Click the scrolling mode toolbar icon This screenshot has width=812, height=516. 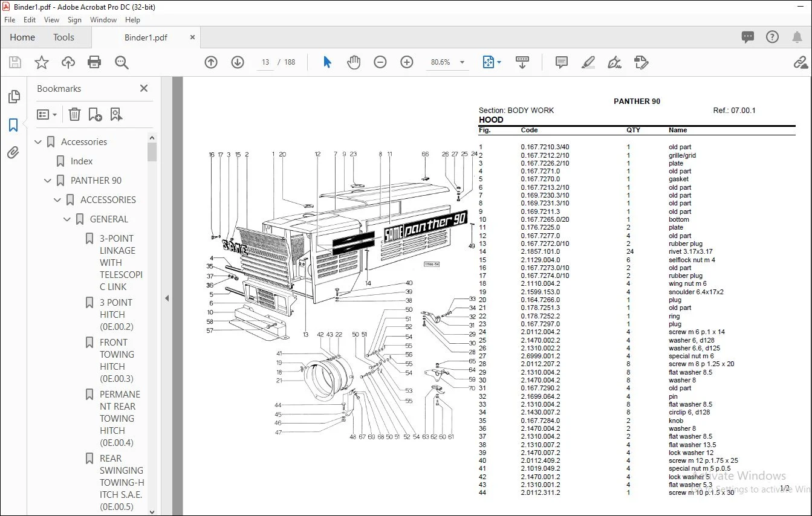coord(522,62)
